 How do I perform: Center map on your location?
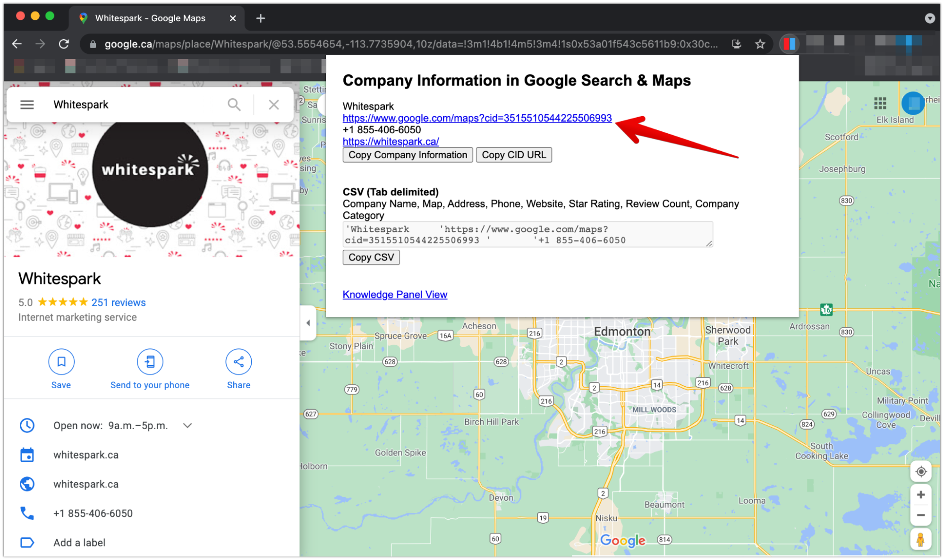coord(920,471)
